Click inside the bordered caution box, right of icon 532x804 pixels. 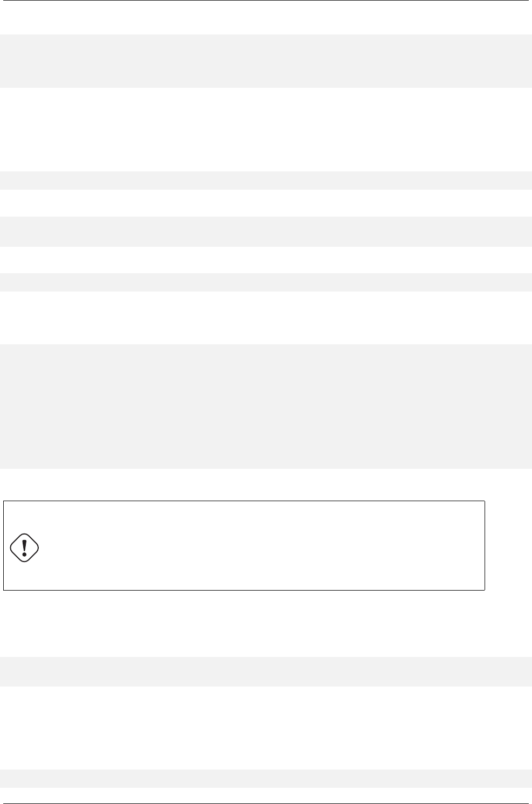point(259,545)
